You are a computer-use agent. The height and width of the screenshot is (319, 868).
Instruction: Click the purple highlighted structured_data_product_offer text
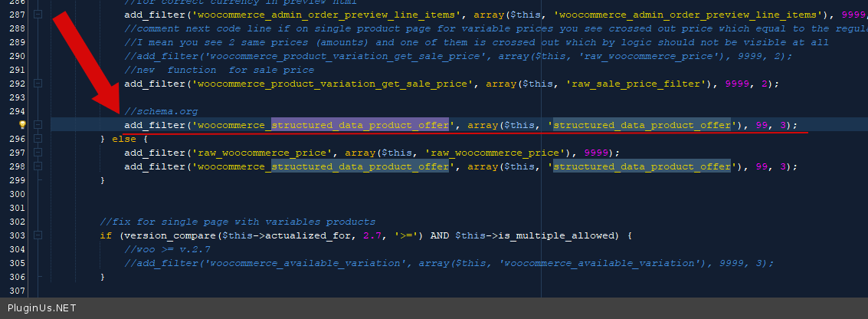tap(359, 125)
